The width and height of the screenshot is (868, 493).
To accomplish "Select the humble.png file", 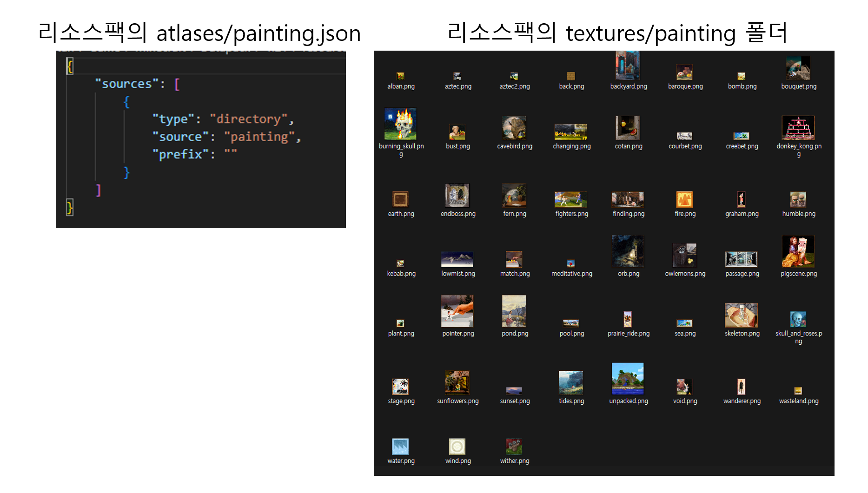I will (798, 199).
